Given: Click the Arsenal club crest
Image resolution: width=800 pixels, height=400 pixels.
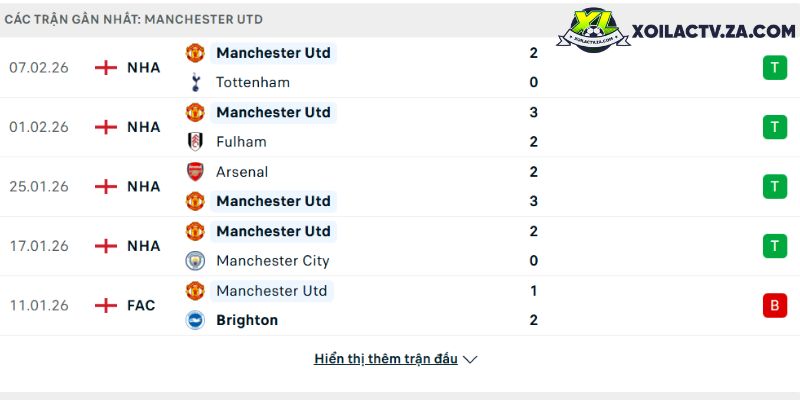Looking at the screenshot, I should point(195,171).
